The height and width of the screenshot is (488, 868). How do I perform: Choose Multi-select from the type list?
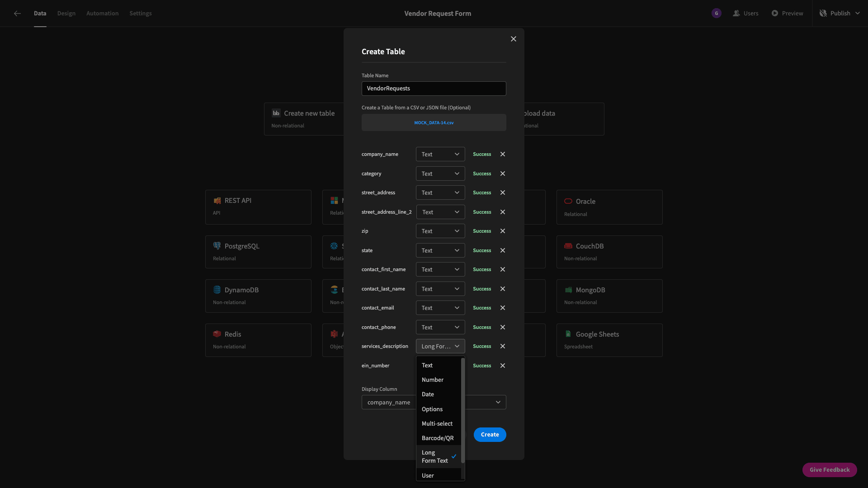coord(439,423)
